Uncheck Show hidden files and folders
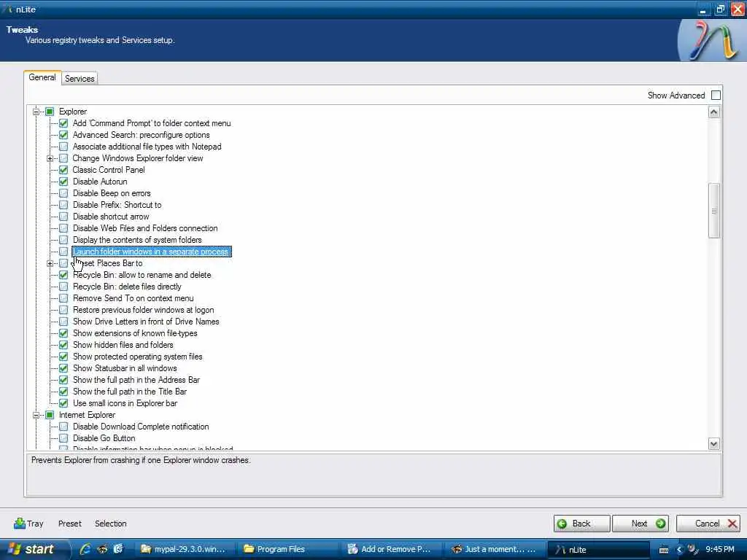 pyautogui.click(x=63, y=345)
